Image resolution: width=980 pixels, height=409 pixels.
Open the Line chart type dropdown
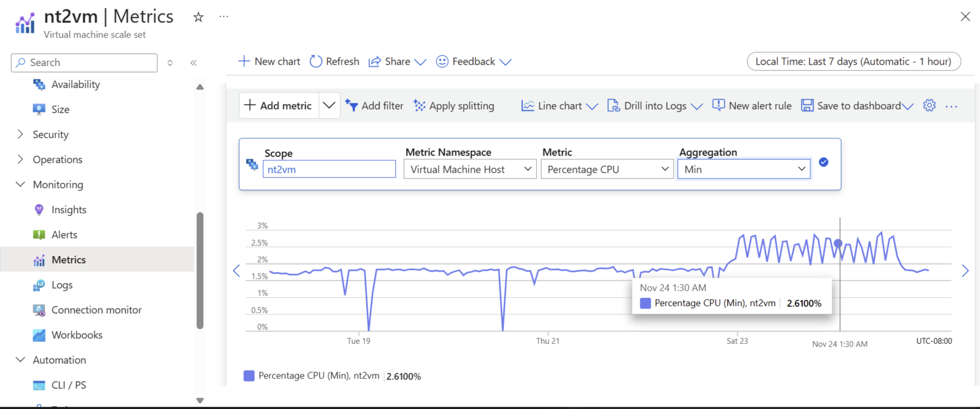point(559,106)
